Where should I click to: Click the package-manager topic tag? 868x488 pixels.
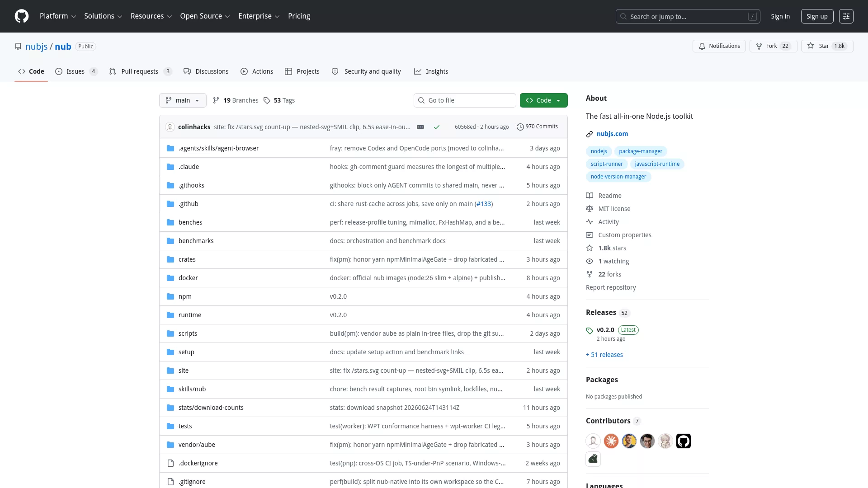(641, 151)
